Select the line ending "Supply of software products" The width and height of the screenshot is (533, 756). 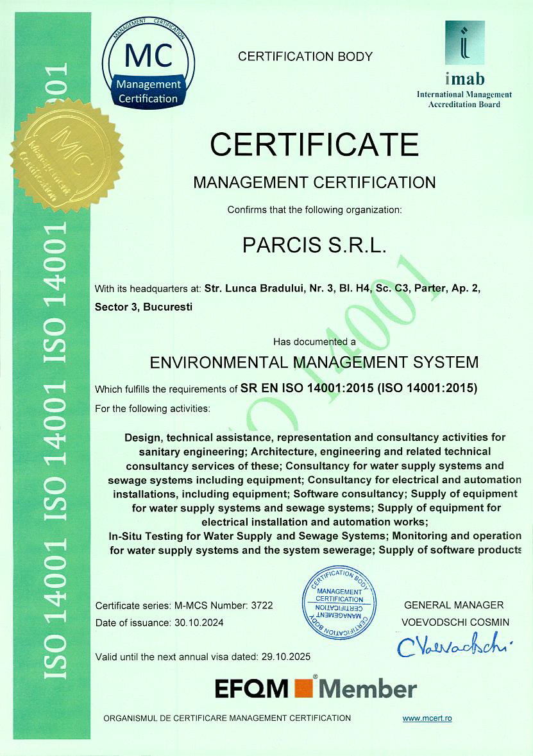coord(316,550)
